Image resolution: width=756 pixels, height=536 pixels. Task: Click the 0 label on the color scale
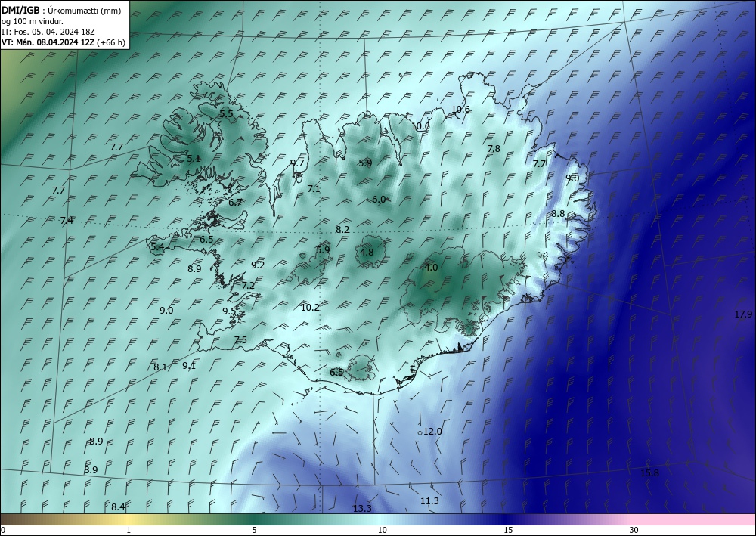(x=3, y=530)
